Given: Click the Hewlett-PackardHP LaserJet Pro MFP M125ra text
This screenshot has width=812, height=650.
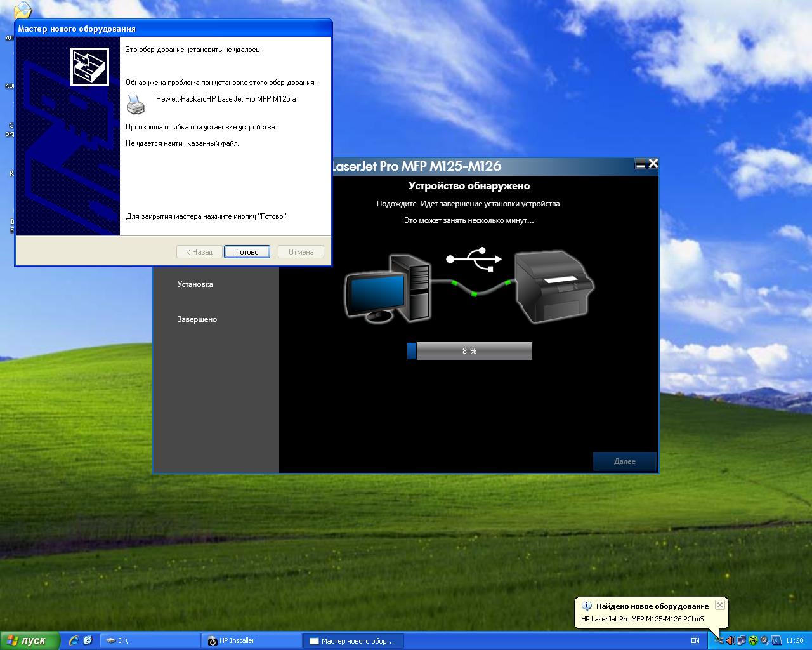Looking at the screenshot, I should pos(226,99).
